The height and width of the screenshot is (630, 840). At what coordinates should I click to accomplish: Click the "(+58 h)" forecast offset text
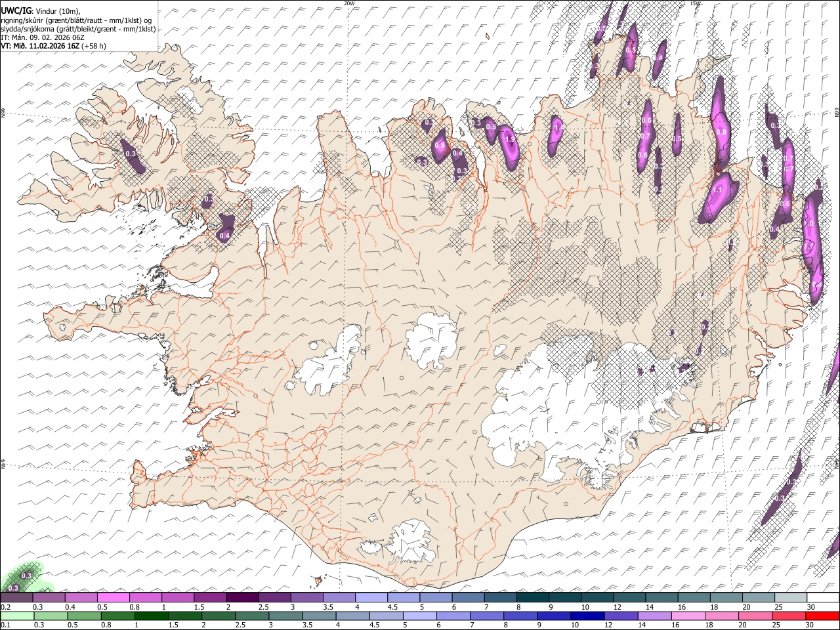pos(94,46)
